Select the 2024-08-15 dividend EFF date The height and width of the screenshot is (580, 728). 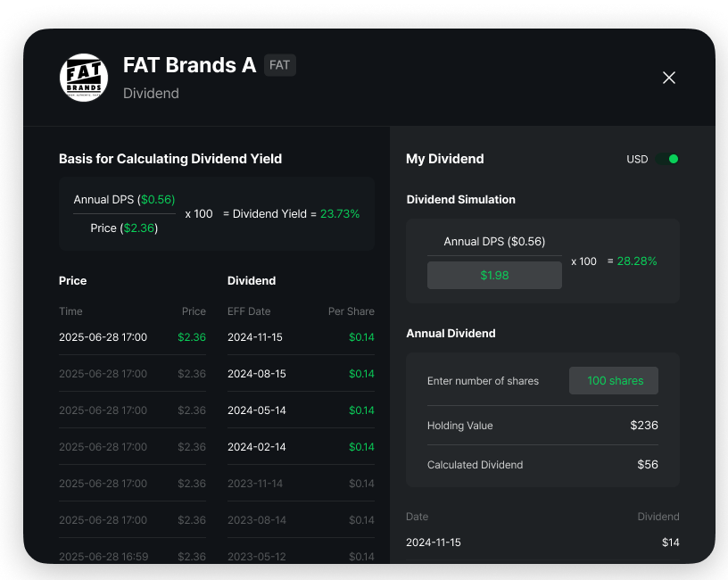click(256, 374)
